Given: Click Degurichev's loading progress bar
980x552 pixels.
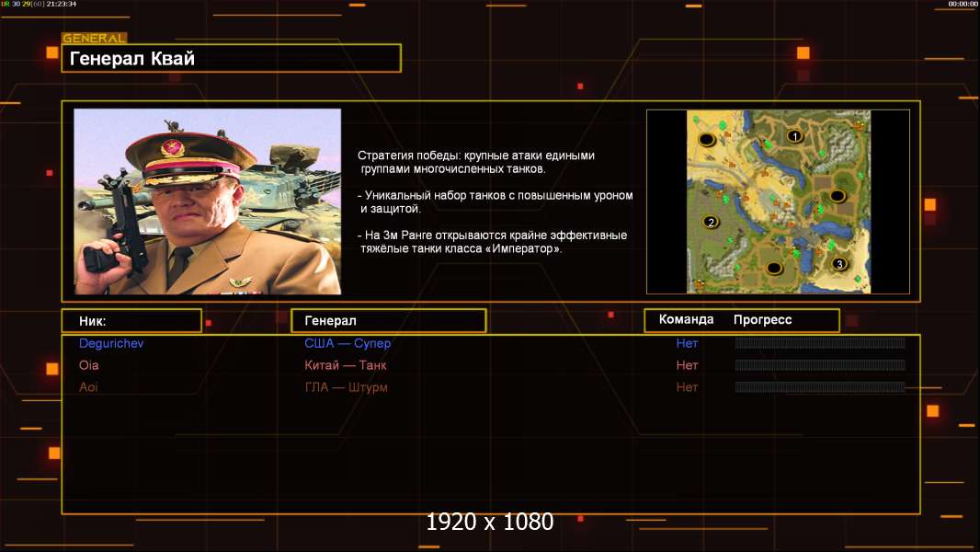Looking at the screenshot, I should point(820,342).
